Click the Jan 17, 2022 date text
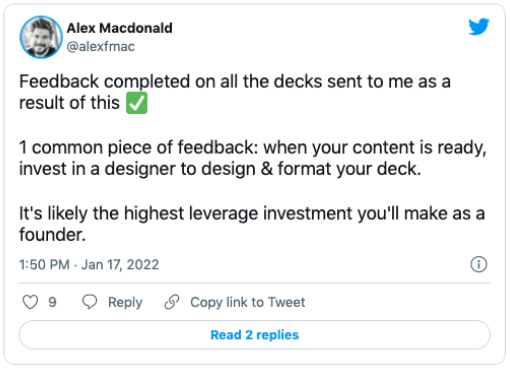The height and width of the screenshot is (369, 510). click(x=120, y=265)
